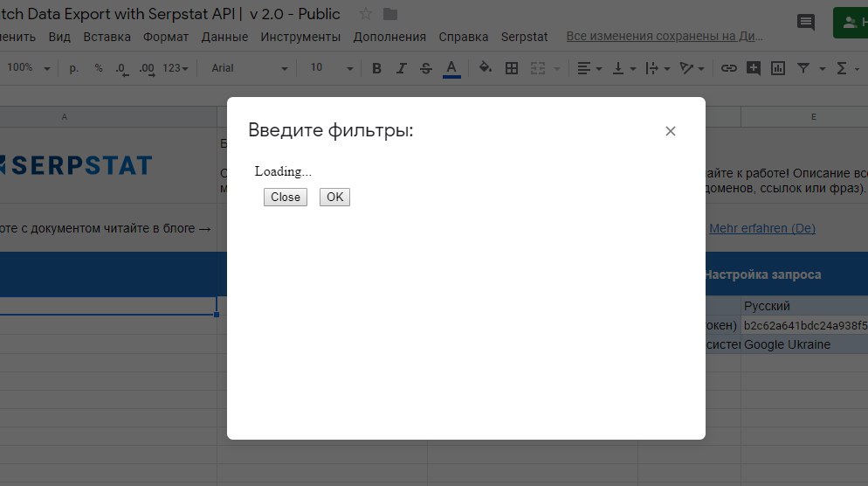Screen dimensions: 868x486
Task: Open horizontal align dropdown
Action: (589, 68)
